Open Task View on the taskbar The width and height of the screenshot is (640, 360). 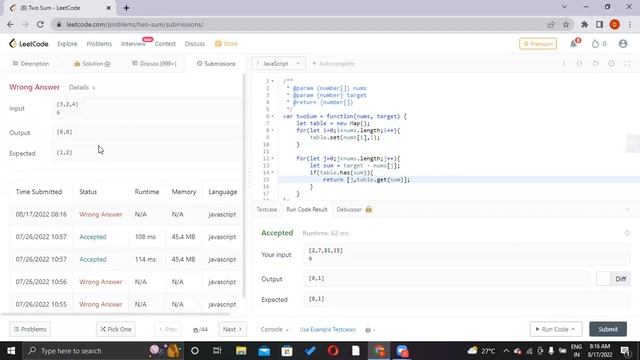coord(217,351)
